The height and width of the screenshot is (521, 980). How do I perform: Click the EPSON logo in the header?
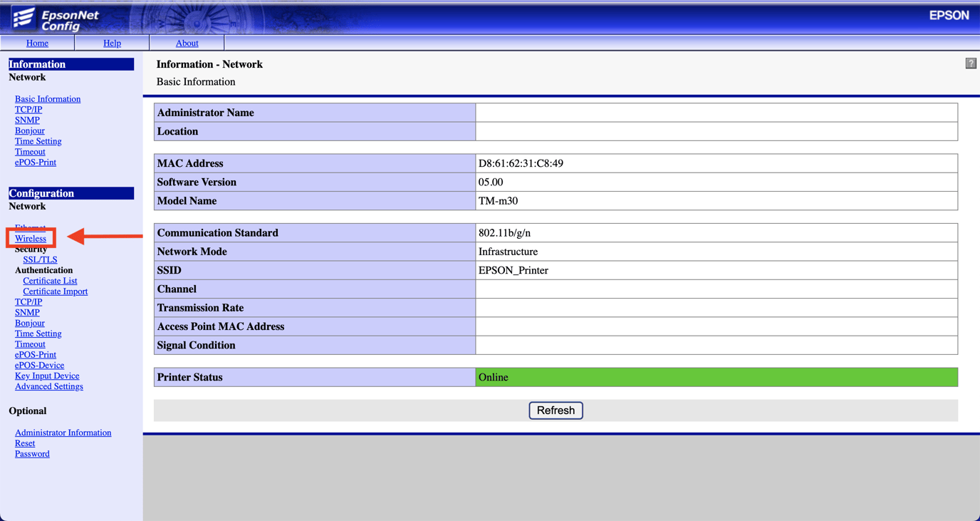tap(949, 15)
